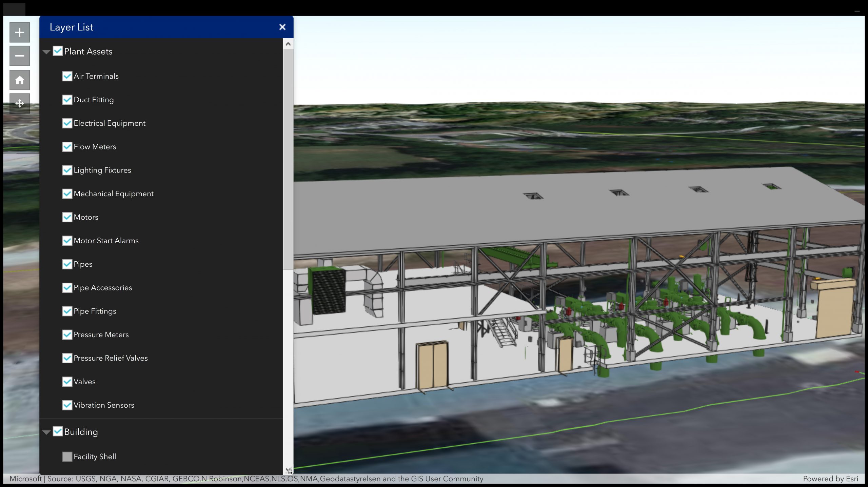The width and height of the screenshot is (868, 487).
Task: Disable the Vibration Sensors layer
Action: pos(67,405)
